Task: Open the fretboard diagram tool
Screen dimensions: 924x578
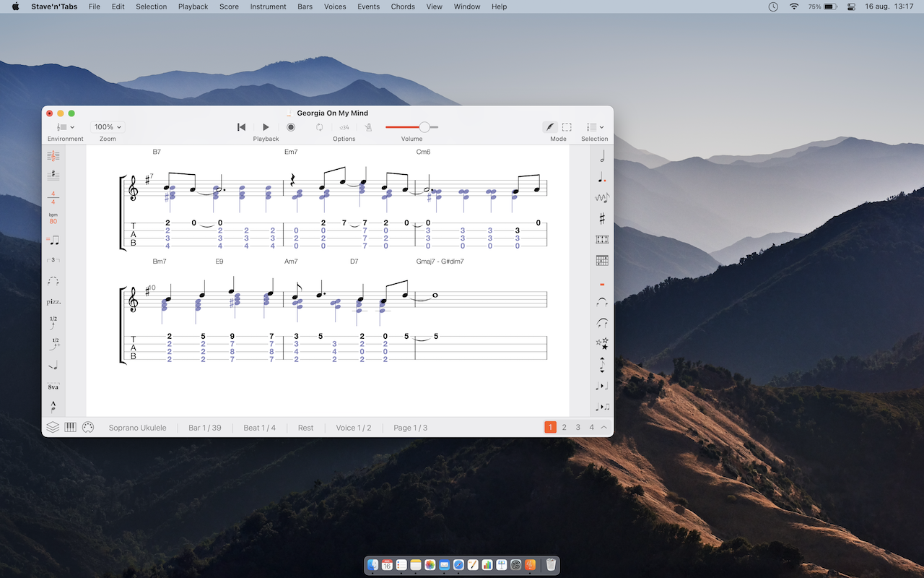Action: pos(602,239)
